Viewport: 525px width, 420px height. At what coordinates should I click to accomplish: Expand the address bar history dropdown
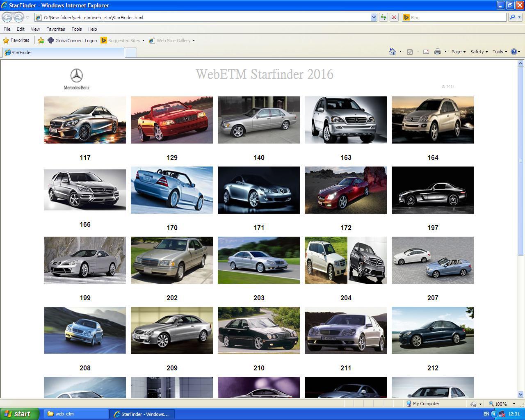click(x=374, y=17)
